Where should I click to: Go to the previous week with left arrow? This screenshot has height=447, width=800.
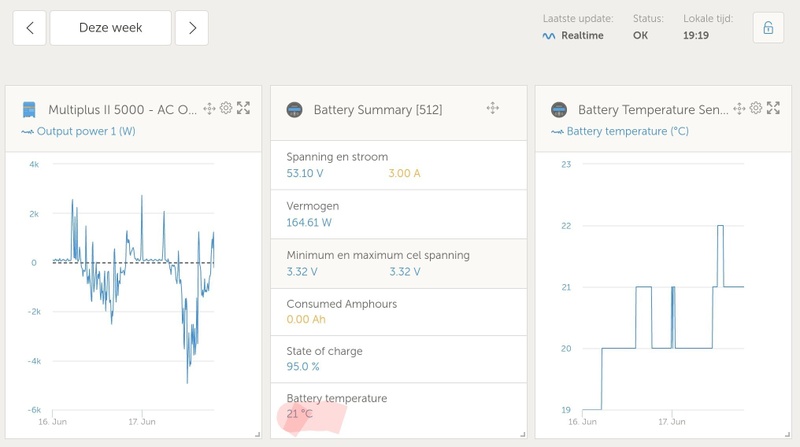click(29, 28)
